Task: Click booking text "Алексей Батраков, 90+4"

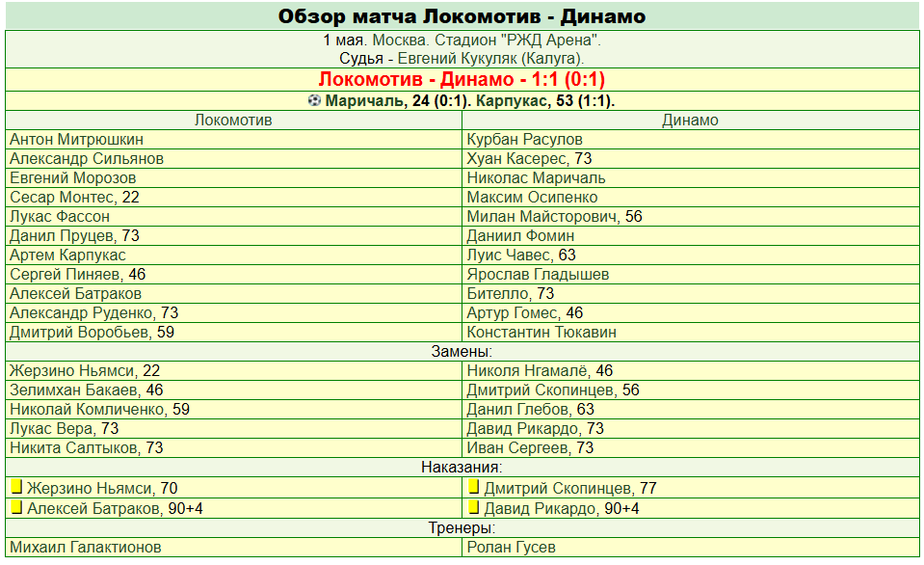Action: pos(115,508)
